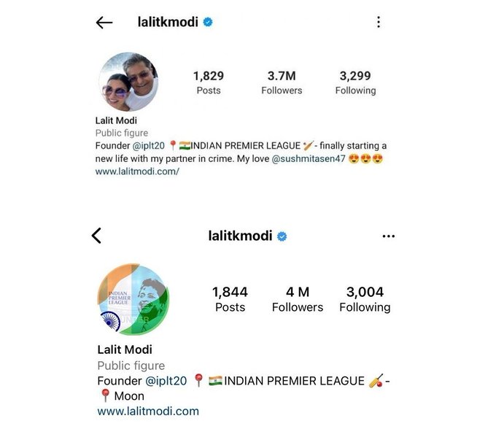The height and width of the screenshot is (448, 496).
Task: Tap verified badge next to top lalitkmodi
Action: (x=208, y=22)
